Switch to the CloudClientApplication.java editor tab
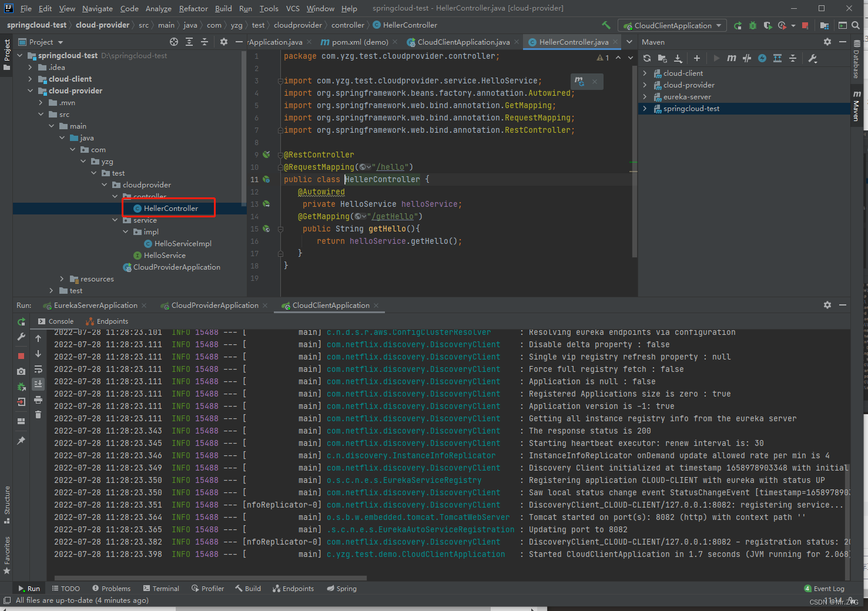The image size is (868, 611). 463,42
